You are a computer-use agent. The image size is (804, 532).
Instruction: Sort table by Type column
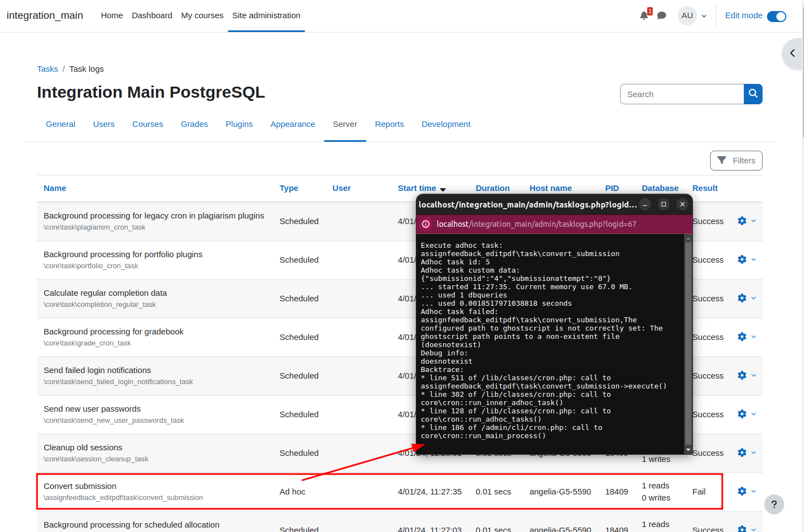point(289,188)
